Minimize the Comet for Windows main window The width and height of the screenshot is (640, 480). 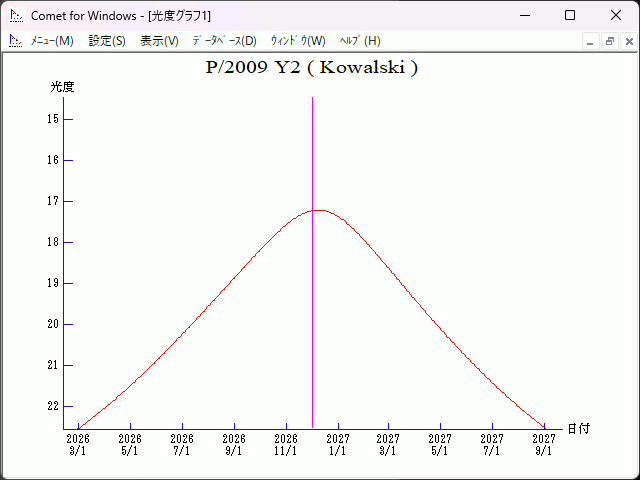(523, 16)
